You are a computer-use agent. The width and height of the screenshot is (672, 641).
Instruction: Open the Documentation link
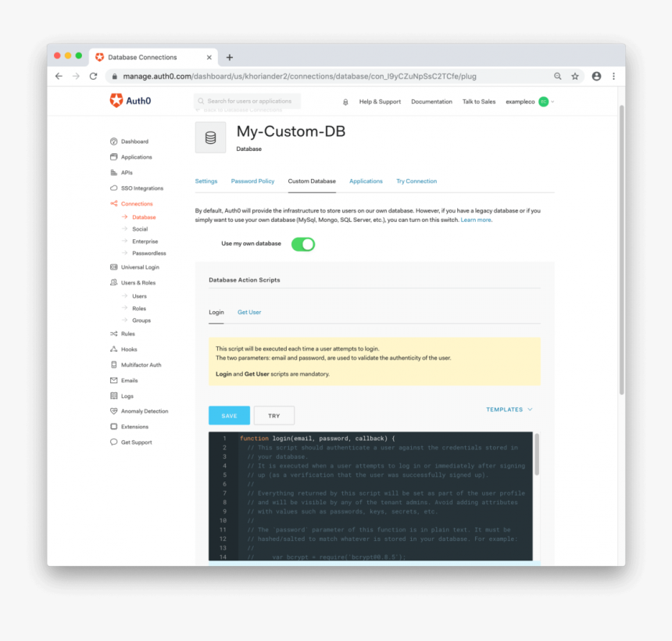[x=431, y=102]
